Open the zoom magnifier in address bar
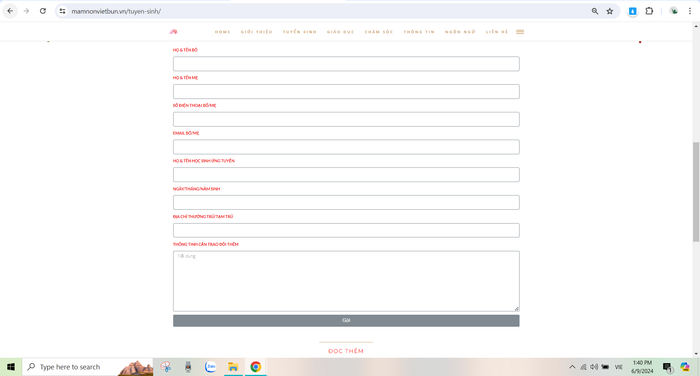This screenshot has width=700, height=376. (x=595, y=11)
